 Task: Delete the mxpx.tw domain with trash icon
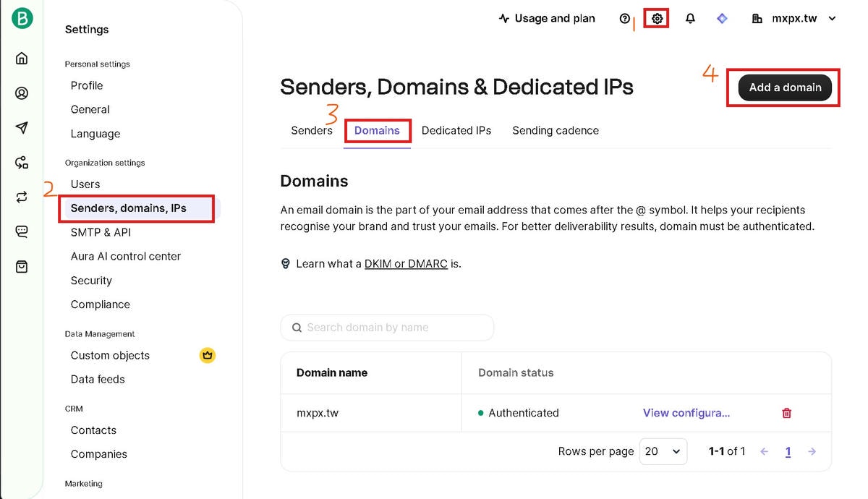point(786,413)
